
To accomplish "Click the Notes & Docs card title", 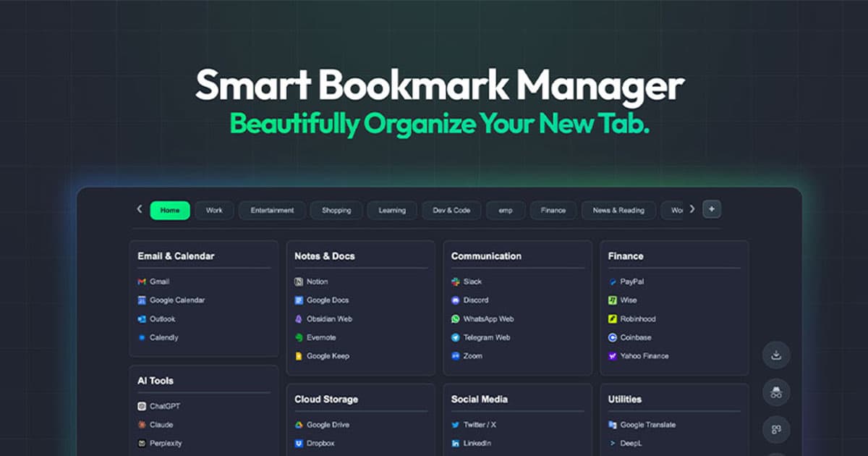I will point(325,256).
